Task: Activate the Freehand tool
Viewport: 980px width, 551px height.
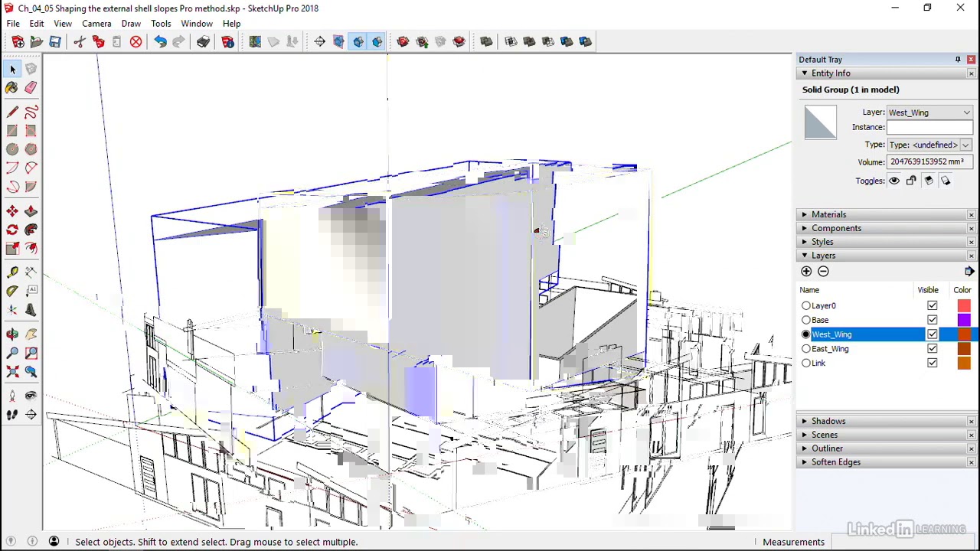Action: point(31,112)
